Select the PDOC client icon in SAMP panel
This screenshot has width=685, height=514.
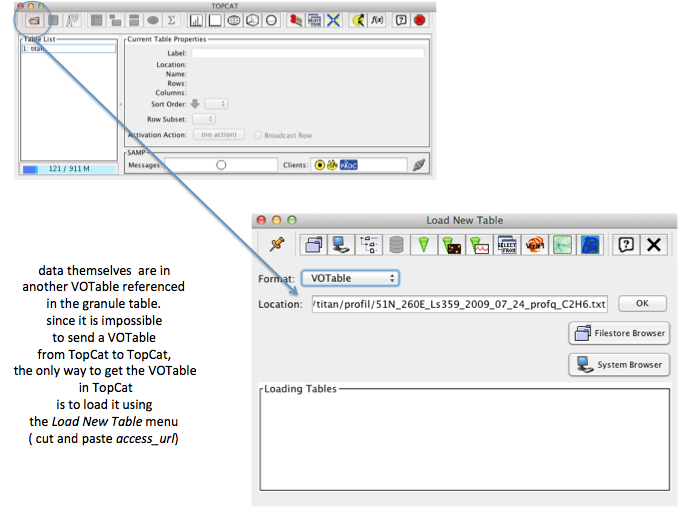click(349, 165)
